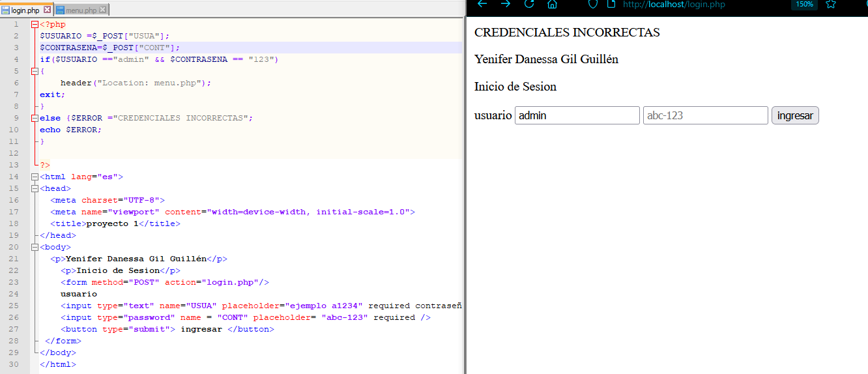This screenshot has height=374, width=868.
Task: Focus the usuario field containing admin
Action: [x=577, y=115]
